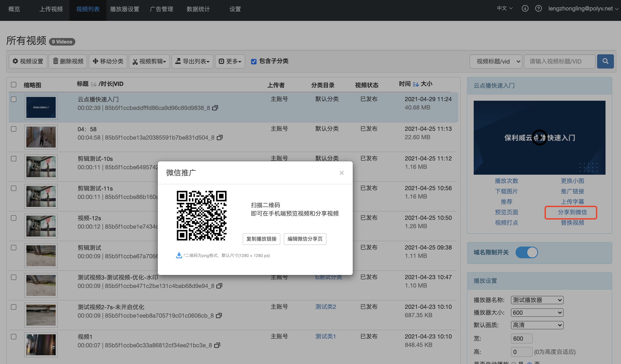The height and width of the screenshot is (364, 621).
Task: Click the 视频打点 link
Action: pos(506,223)
